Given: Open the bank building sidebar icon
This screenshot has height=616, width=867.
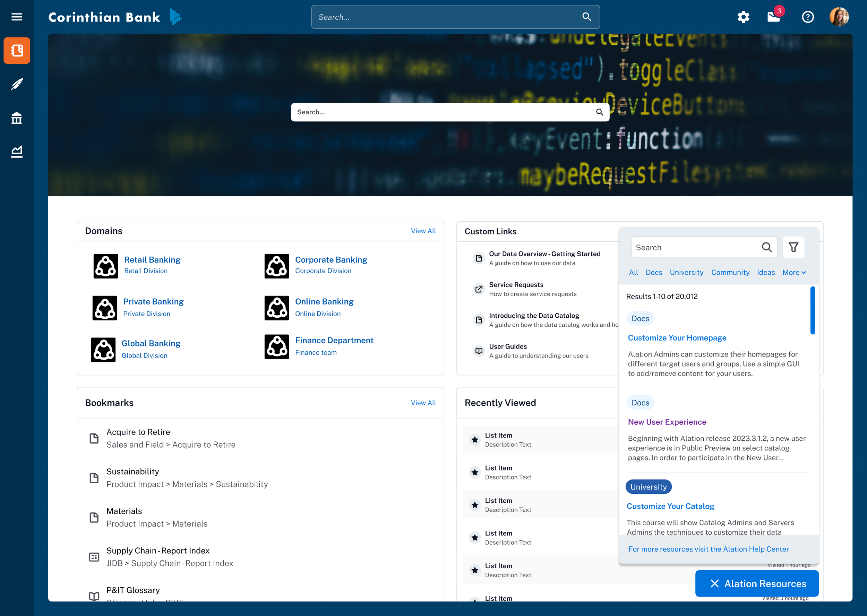Looking at the screenshot, I should pyautogui.click(x=17, y=118).
